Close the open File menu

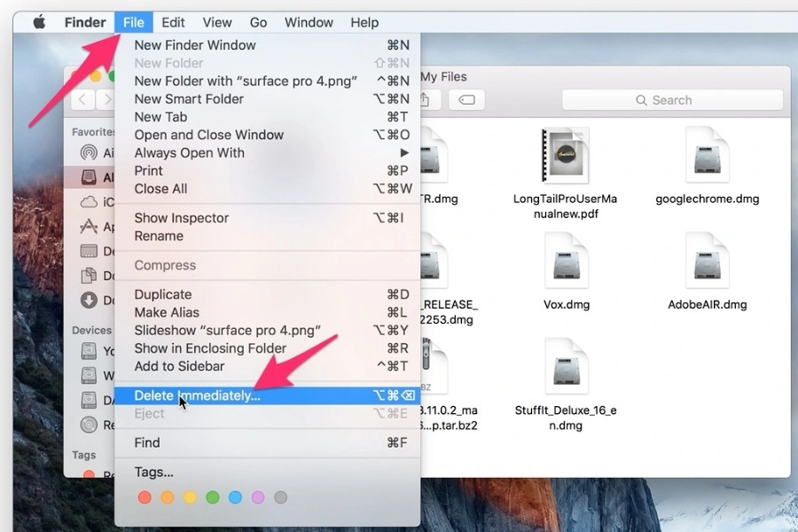[x=133, y=22]
